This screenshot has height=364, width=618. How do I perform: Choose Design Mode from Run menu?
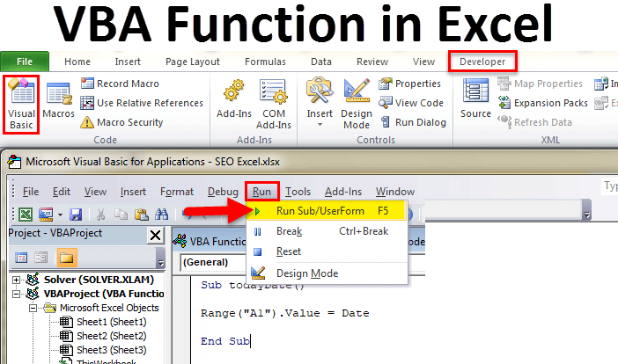(327, 273)
